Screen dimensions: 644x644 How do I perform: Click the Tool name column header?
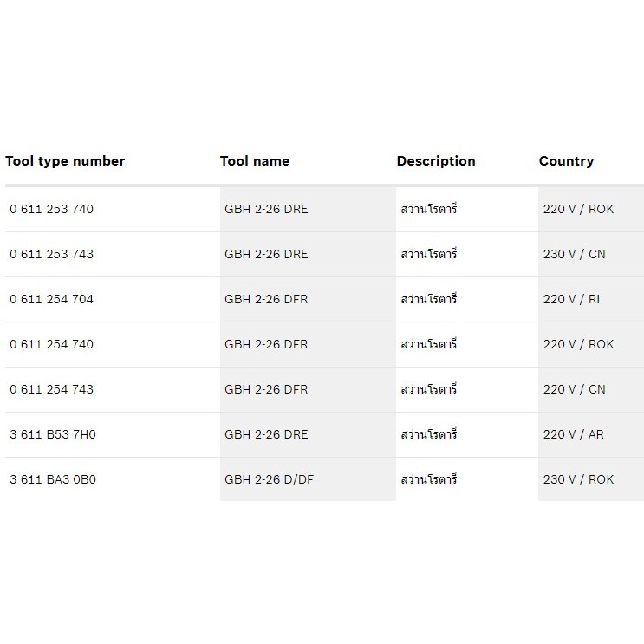[255, 161]
